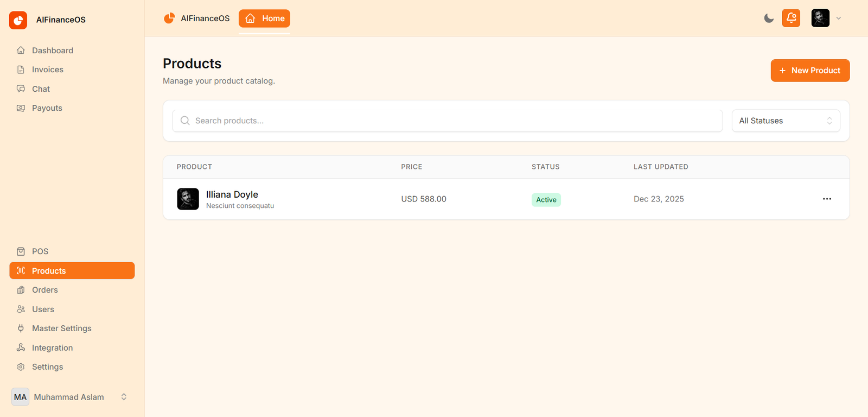Click the Dec 23, 2025 date

click(x=659, y=199)
